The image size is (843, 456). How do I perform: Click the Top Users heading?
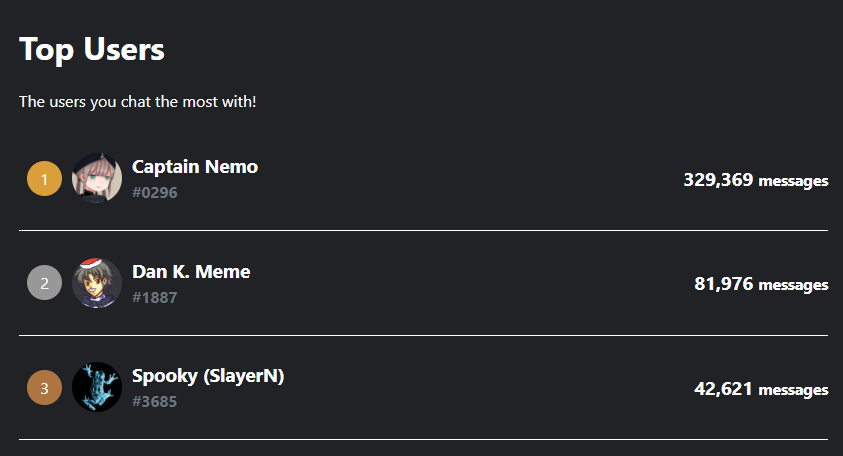(92, 49)
